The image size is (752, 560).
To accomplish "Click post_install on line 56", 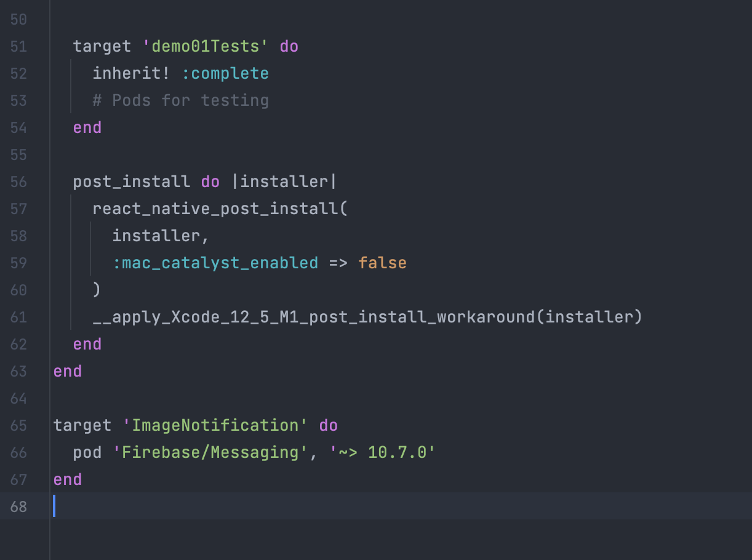I will [x=132, y=182].
